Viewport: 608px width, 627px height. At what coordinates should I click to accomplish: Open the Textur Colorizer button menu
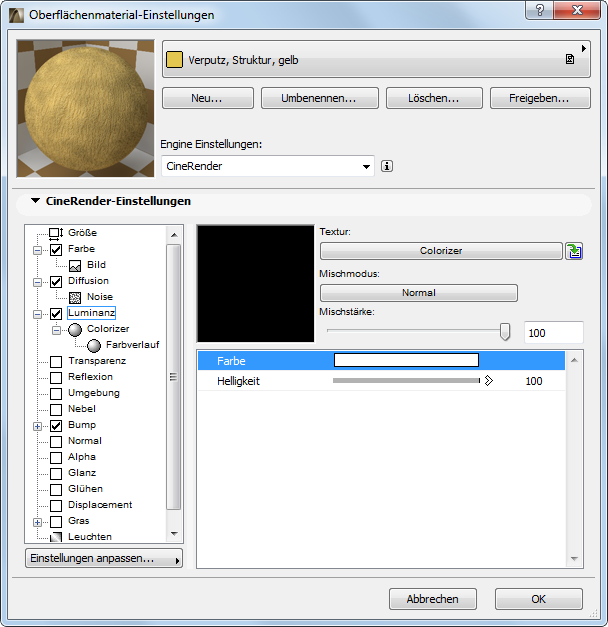[441, 251]
